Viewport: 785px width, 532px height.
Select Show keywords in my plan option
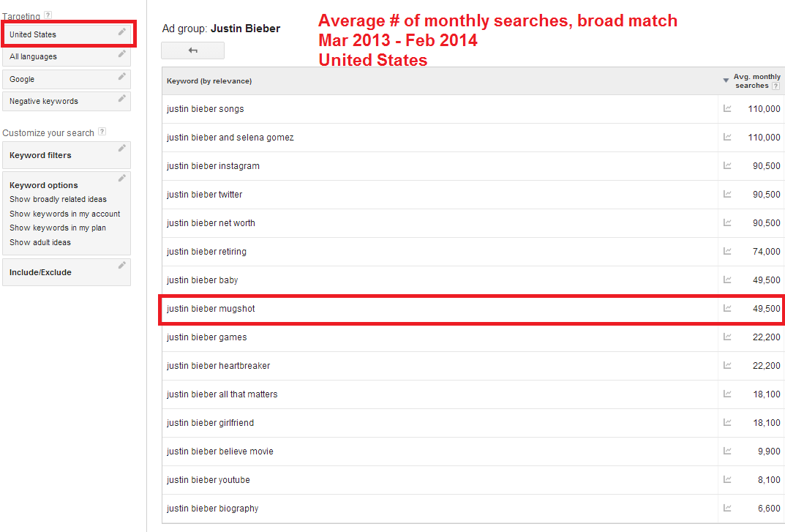58,228
